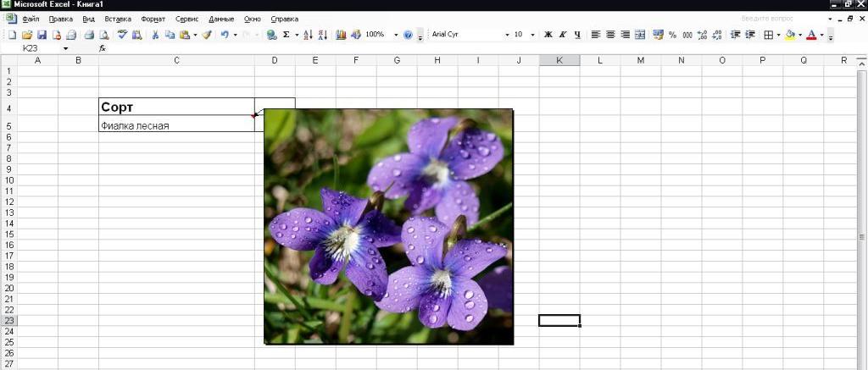Click the Merge and Center icon
The height and width of the screenshot is (370, 868).
[640, 35]
